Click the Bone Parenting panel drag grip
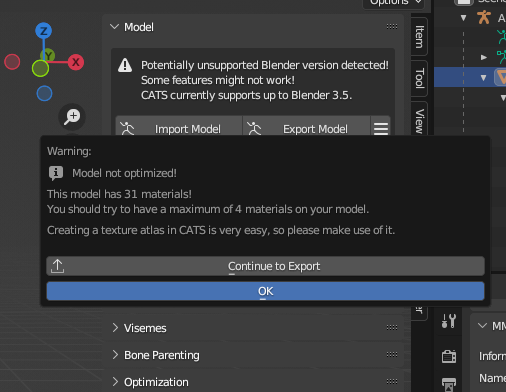 pyautogui.click(x=392, y=355)
